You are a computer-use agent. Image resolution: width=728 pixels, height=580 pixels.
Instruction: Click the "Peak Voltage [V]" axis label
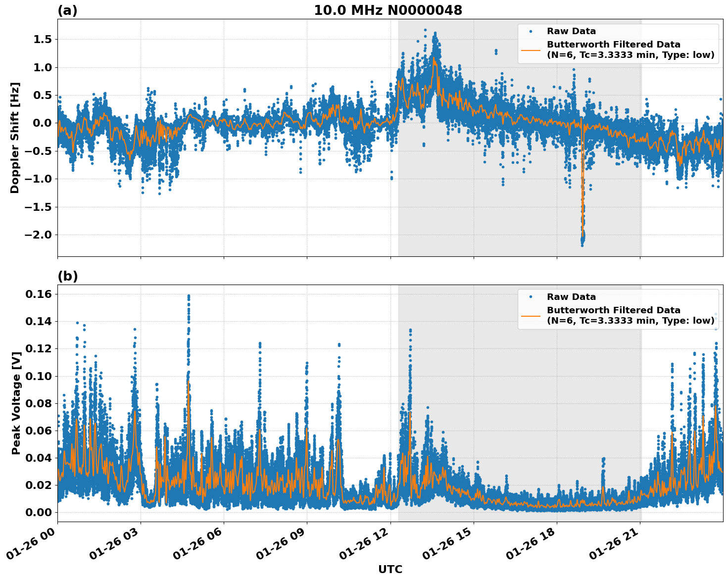tap(16, 403)
